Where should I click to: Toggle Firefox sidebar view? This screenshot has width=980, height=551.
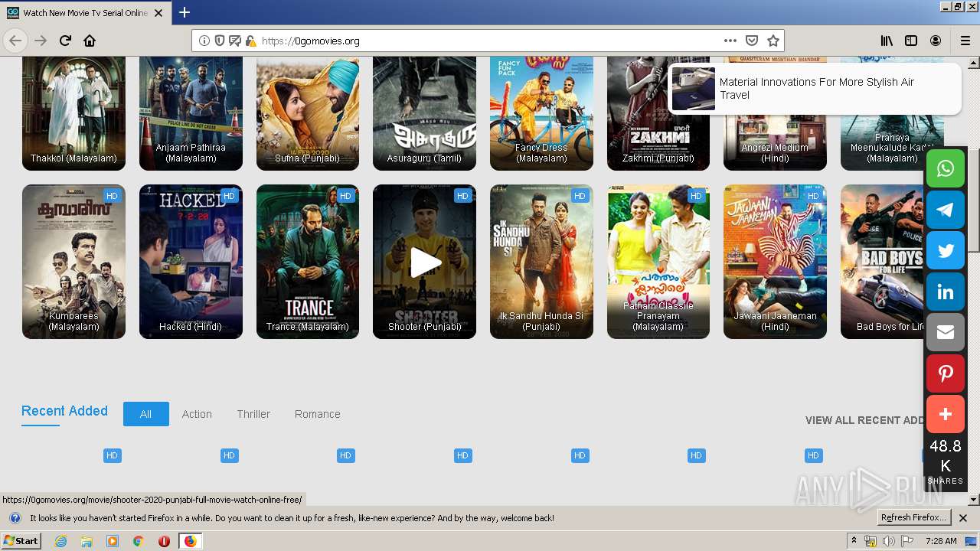pos(911,41)
